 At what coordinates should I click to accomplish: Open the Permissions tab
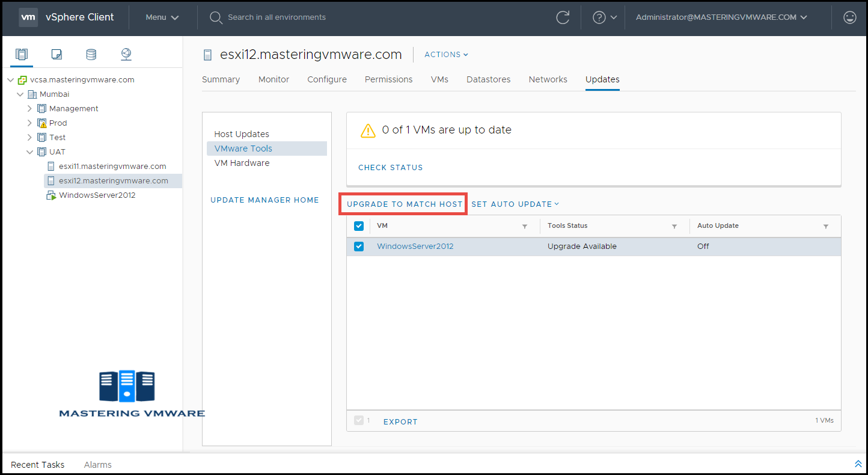pos(388,79)
